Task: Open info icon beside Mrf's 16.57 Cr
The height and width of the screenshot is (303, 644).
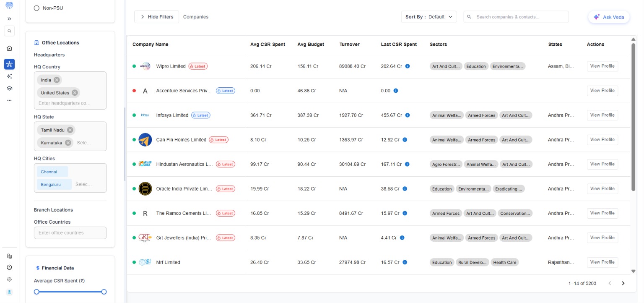Action: click(405, 262)
